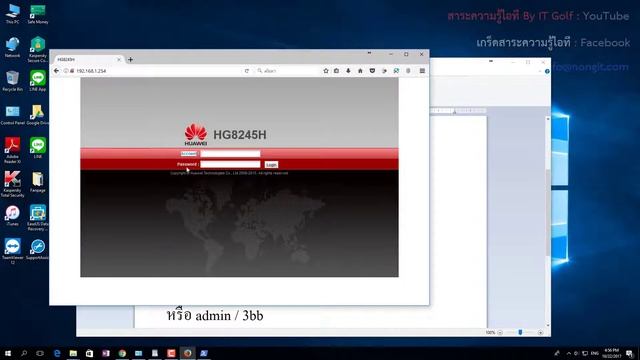
Task: Click the 'admin / 3bb' text in document
Action: click(x=229, y=316)
